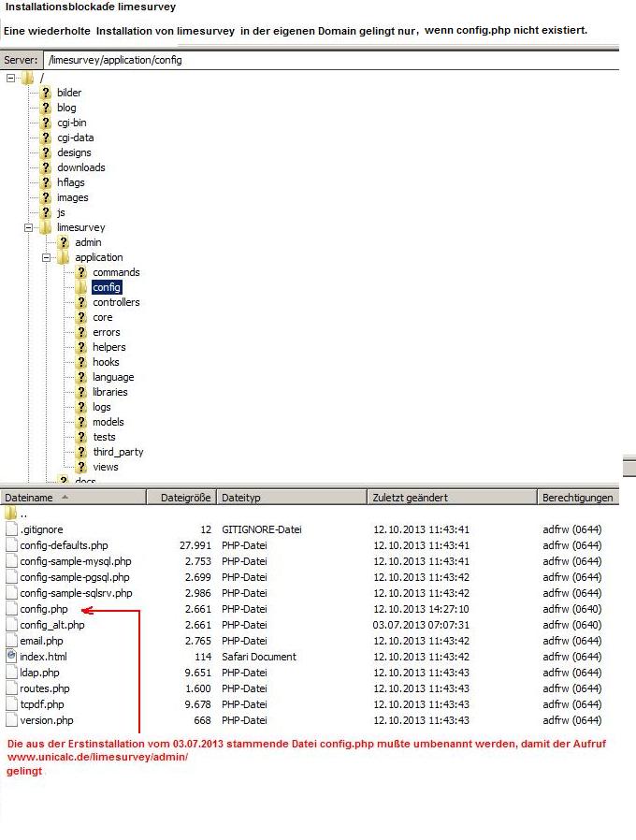The height and width of the screenshot is (840, 636).
Task: Click the root folder icon
Action: (x=27, y=79)
